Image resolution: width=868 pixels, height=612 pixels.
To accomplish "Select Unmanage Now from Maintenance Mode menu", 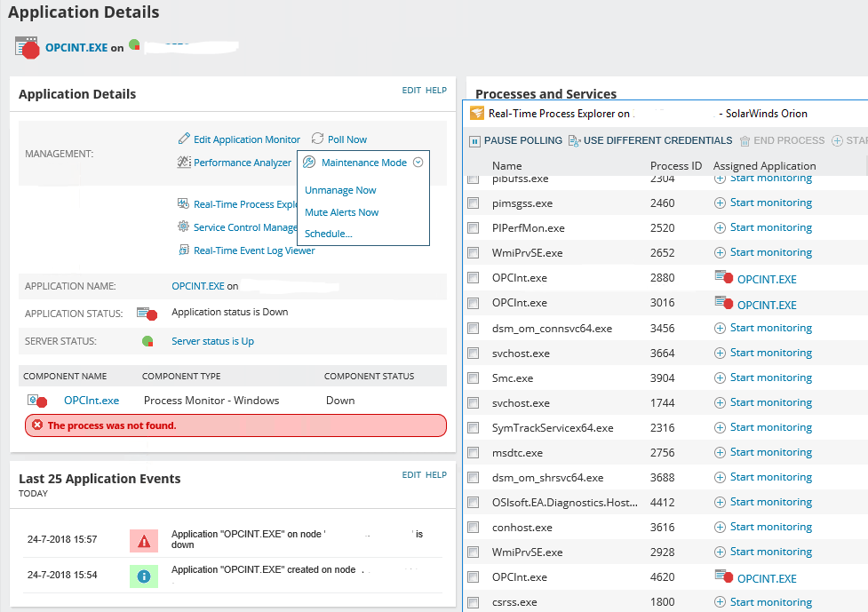I will coord(340,190).
